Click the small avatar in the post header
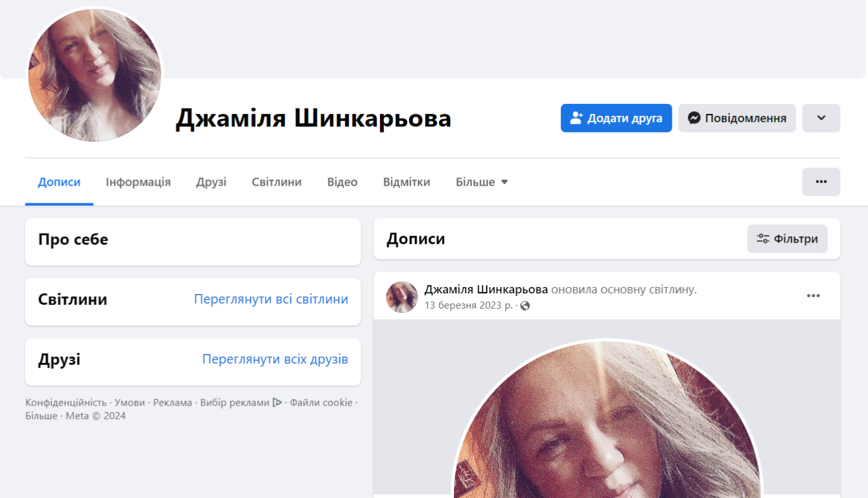868x498 pixels. point(402,297)
